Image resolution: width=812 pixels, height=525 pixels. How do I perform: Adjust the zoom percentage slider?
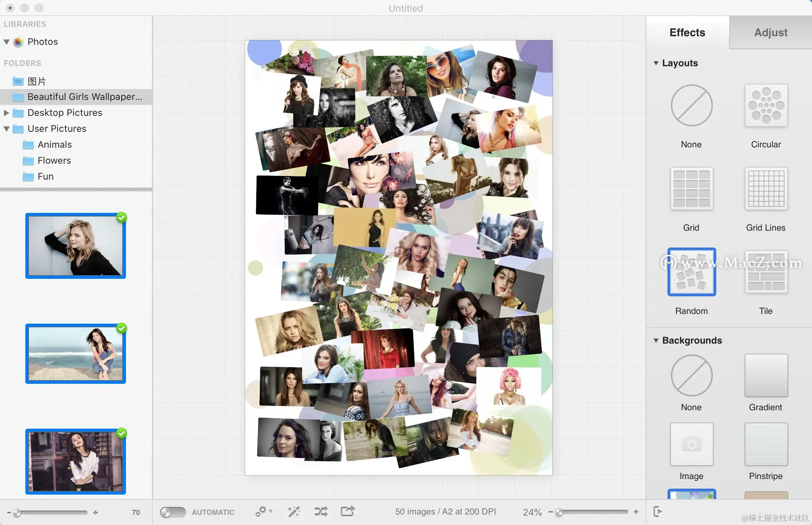560,512
